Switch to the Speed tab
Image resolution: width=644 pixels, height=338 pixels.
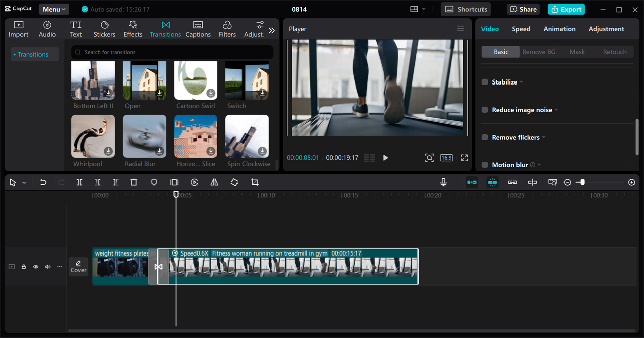coord(521,29)
